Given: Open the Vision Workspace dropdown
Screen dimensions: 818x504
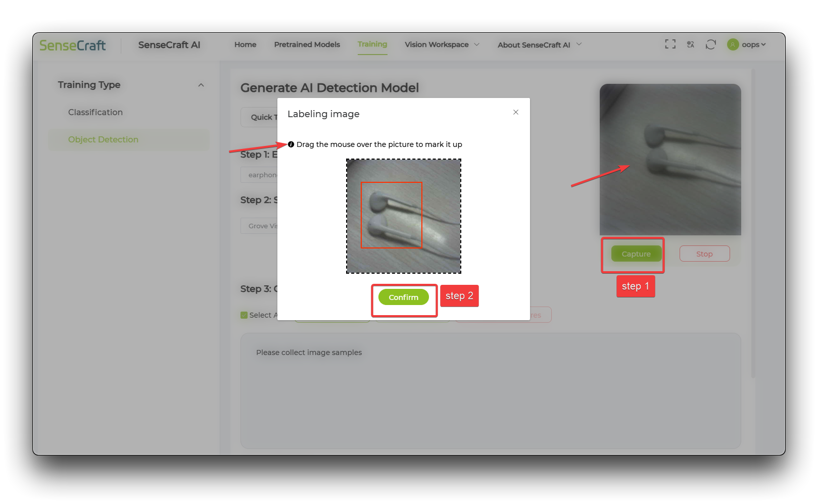Looking at the screenshot, I should (x=441, y=44).
